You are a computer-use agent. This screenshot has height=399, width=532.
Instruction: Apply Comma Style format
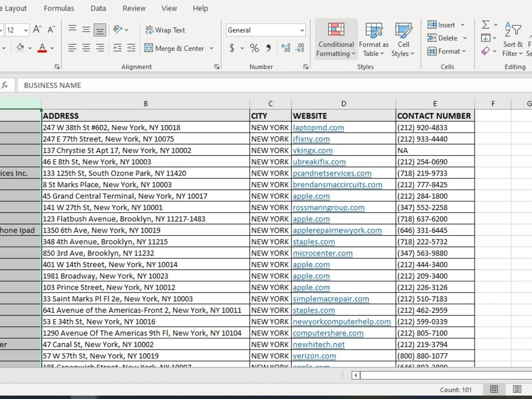[x=268, y=48]
